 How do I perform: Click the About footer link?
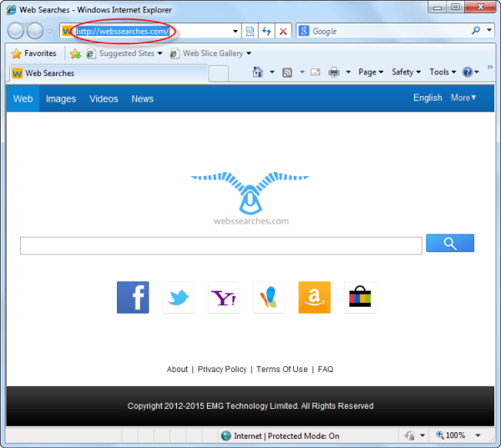(177, 370)
